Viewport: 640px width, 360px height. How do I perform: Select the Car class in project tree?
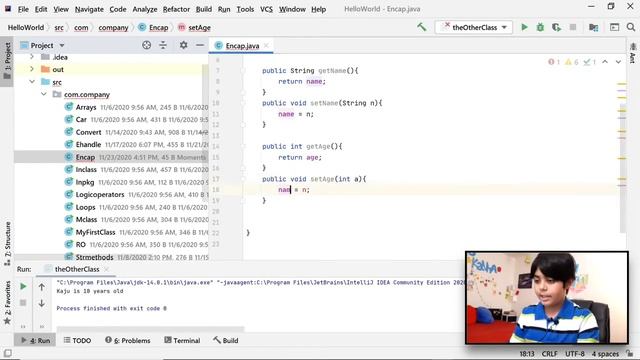click(81, 120)
